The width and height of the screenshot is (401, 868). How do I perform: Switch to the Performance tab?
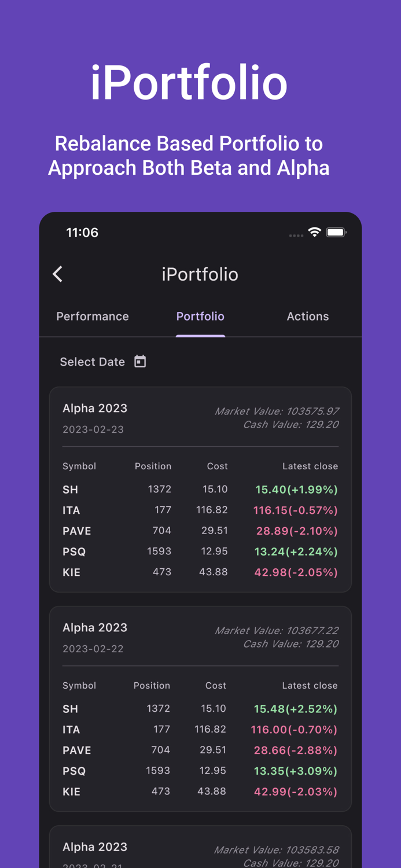pos(92,317)
